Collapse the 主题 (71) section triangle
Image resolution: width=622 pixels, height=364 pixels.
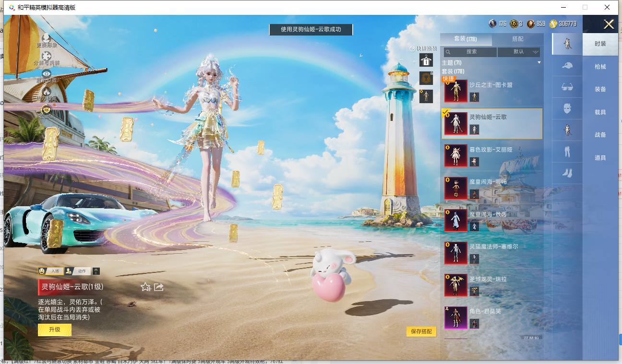pos(539,63)
